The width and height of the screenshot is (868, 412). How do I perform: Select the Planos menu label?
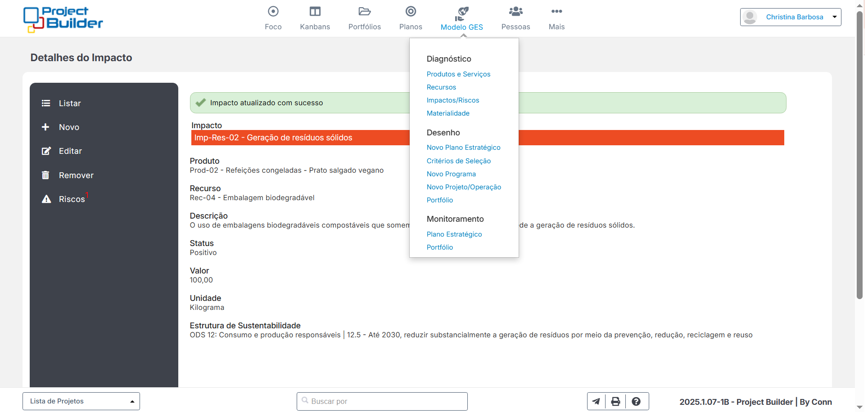click(x=411, y=27)
